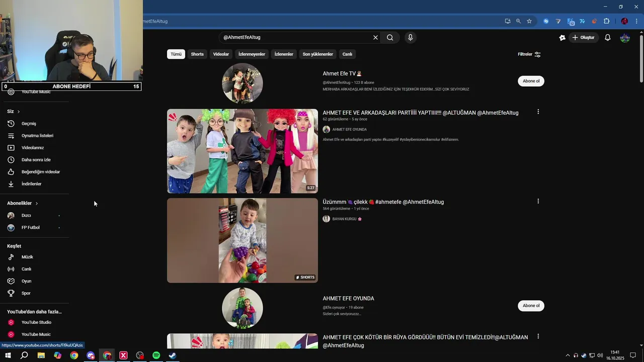The image size is (644, 362).
Task: Select the Canlı filter chip
Action: 347,54
